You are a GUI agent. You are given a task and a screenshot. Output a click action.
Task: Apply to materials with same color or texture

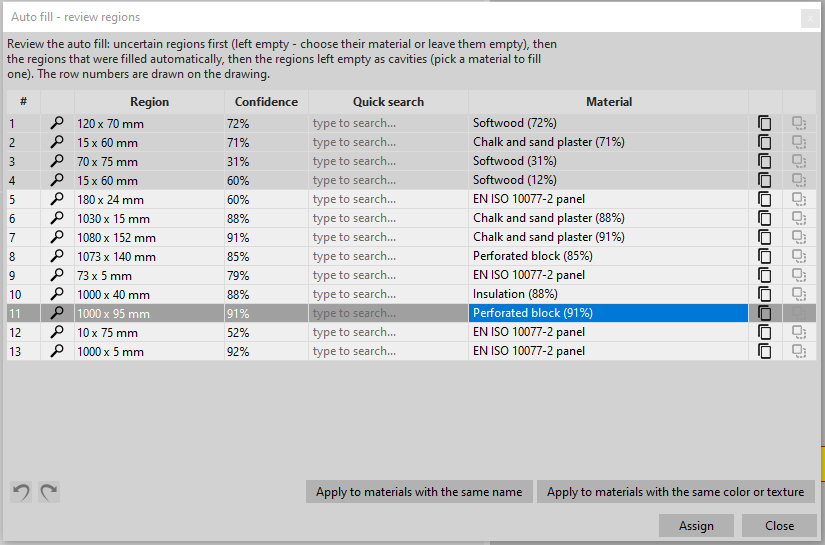pos(676,492)
